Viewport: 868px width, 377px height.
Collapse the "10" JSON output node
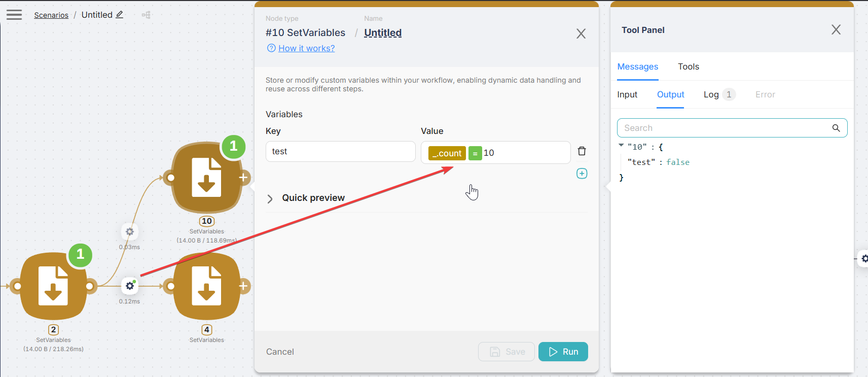(x=621, y=146)
